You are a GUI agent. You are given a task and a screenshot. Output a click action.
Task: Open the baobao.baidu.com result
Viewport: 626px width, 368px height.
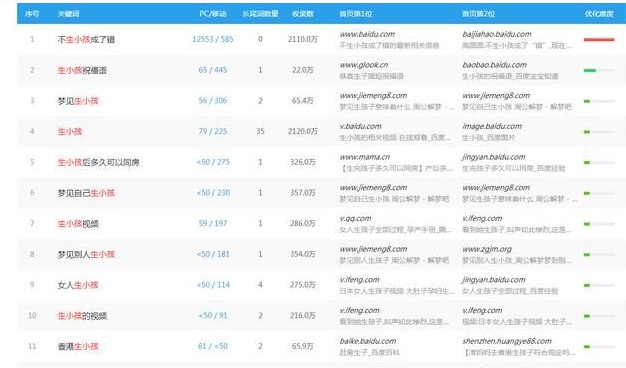click(495, 65)
